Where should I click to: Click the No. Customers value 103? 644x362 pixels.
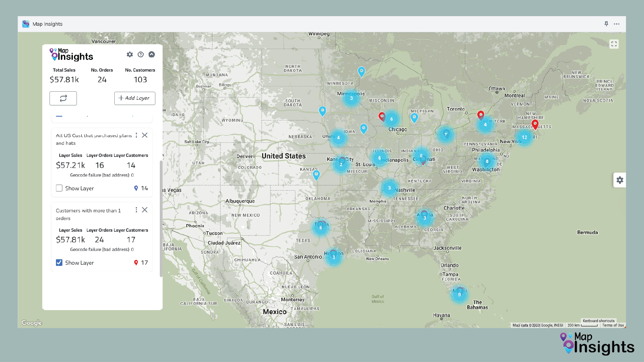pyautogui.click(x=140, y=80)
